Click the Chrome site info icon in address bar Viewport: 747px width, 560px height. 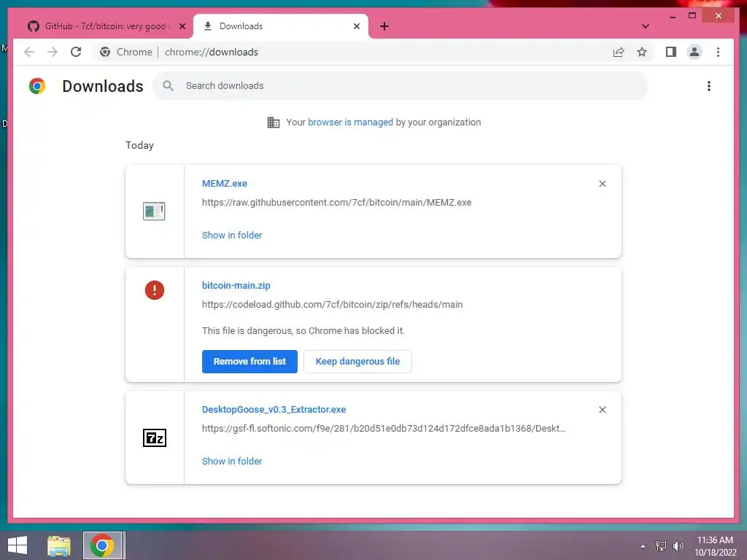[105, 52]
